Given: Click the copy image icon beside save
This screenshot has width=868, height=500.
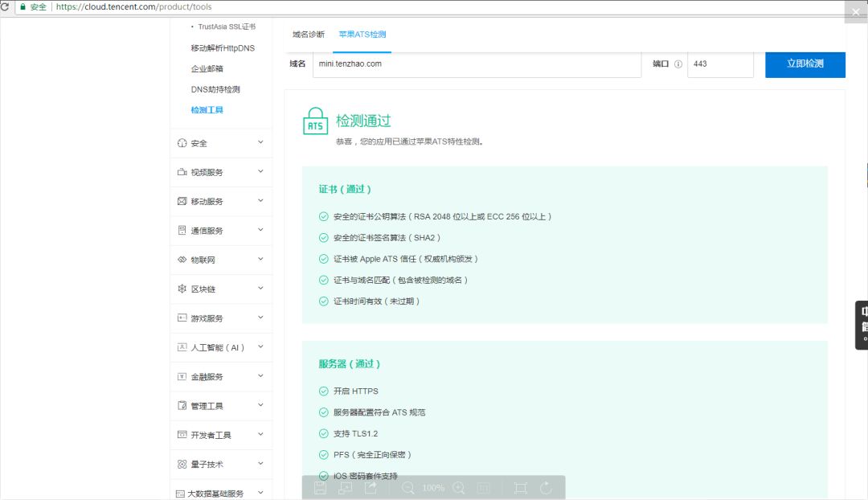Looking at the screenshot, I should 346,488.
